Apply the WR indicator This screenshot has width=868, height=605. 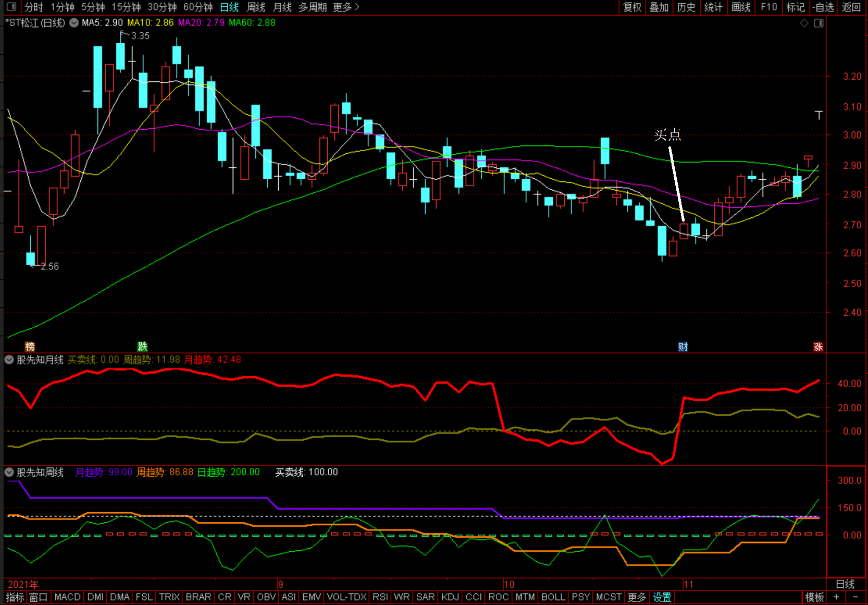[x=402, y=597]
